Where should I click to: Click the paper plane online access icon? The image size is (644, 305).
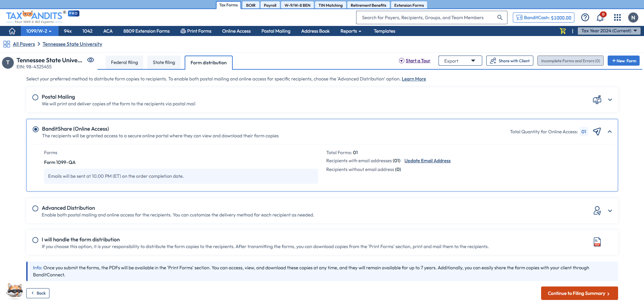point(597,132)
